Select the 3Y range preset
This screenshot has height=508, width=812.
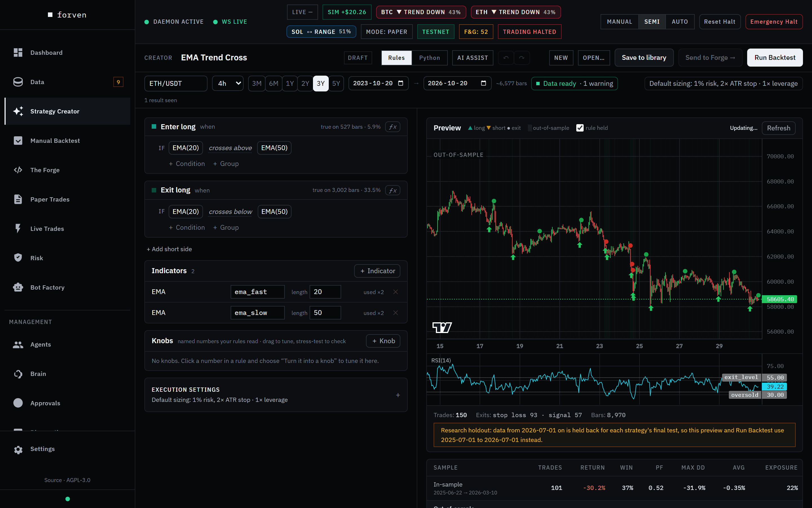pos(321,83)
